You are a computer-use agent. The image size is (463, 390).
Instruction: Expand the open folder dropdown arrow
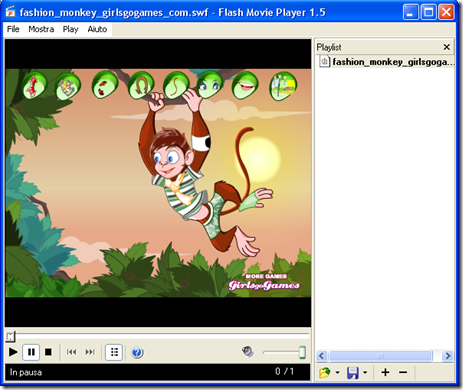click(x=337, y=372)
